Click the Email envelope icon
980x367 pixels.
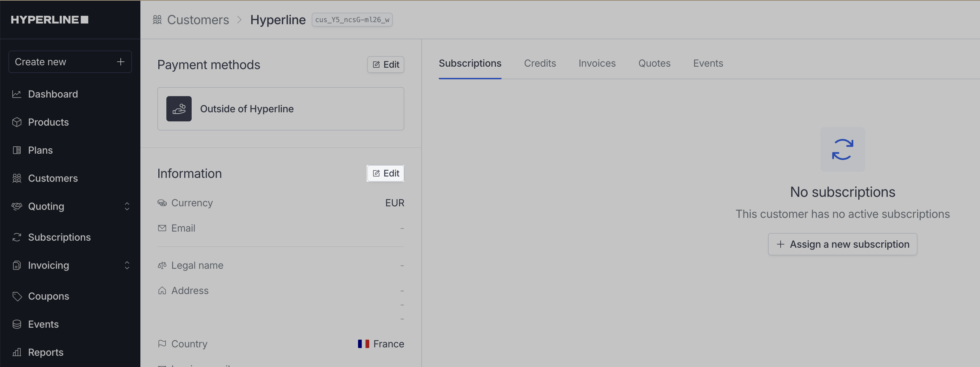[162, 228]
